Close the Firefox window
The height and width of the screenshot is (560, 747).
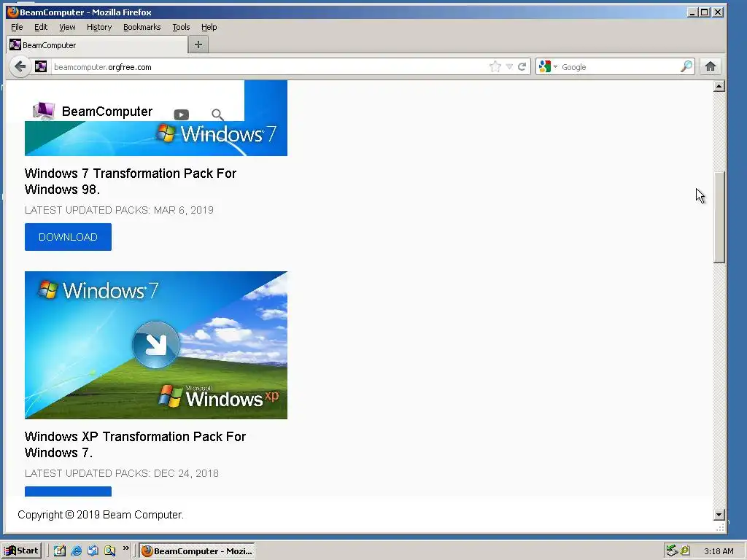click(718, 12)
